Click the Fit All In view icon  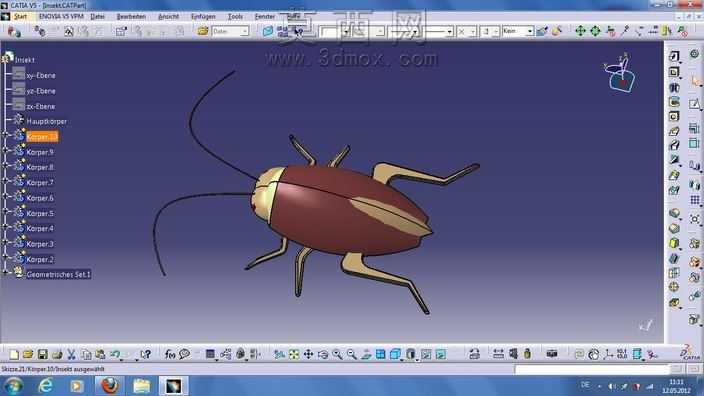[294, 354]
